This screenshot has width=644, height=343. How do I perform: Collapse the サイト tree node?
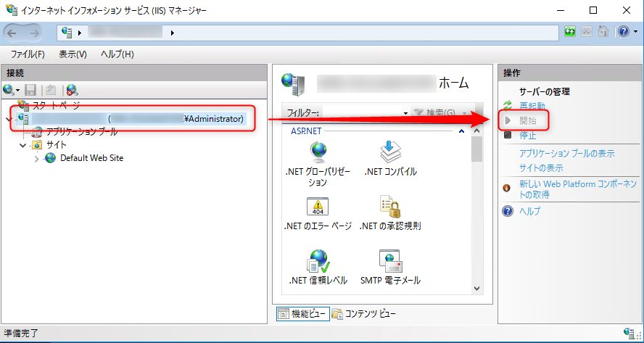(23, 145)
